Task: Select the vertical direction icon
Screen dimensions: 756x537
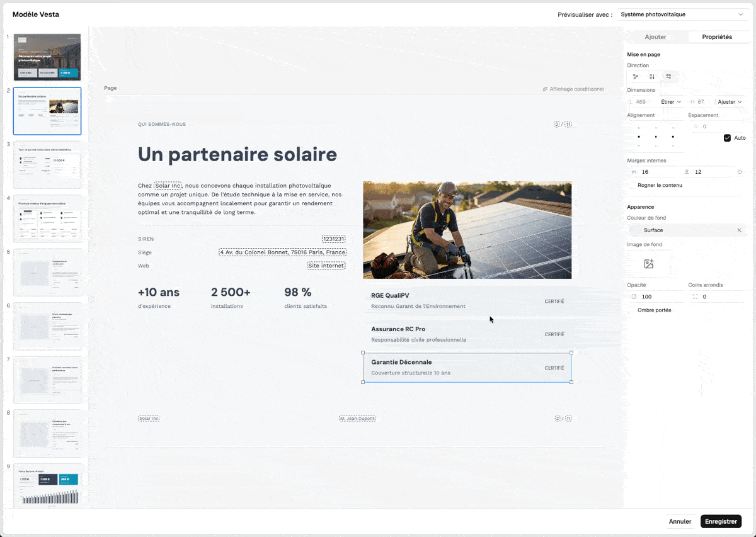Action: tap(652, 77)
